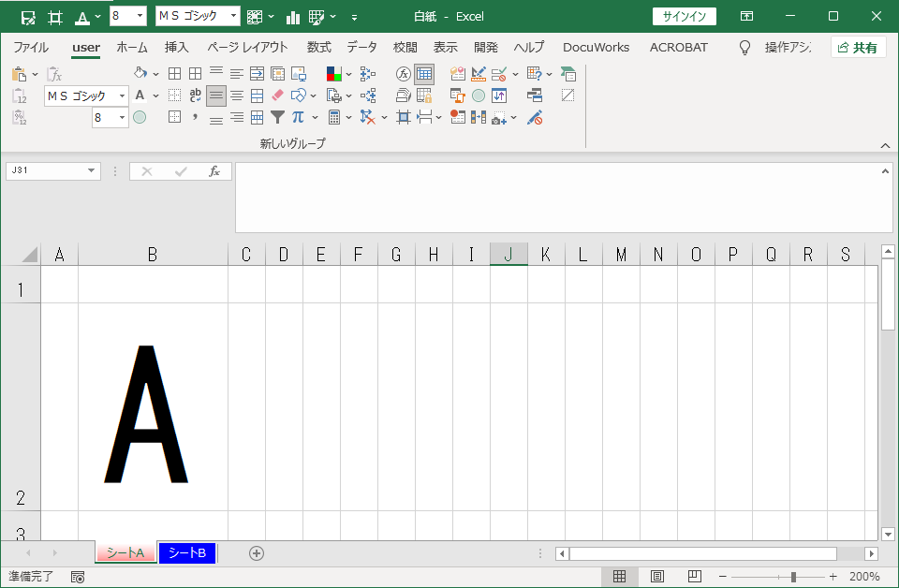
Task: Click the pink eraser clear icon
Action: click(277, 96)
